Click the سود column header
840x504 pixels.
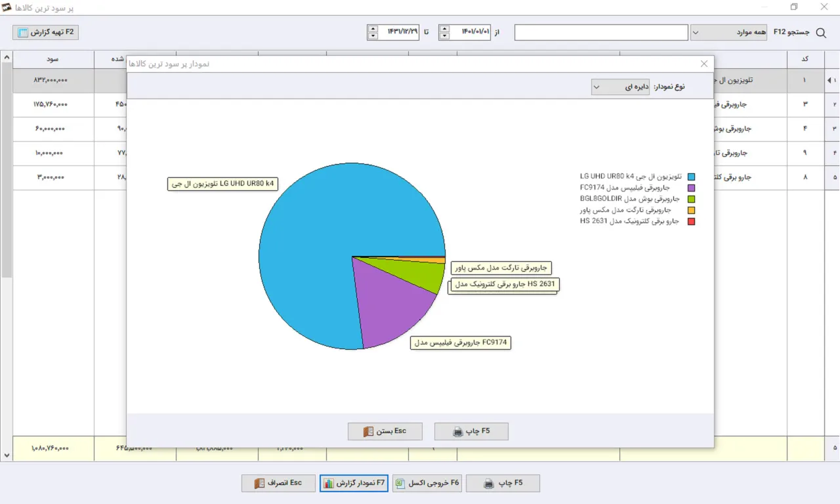(x=53, y=59)
